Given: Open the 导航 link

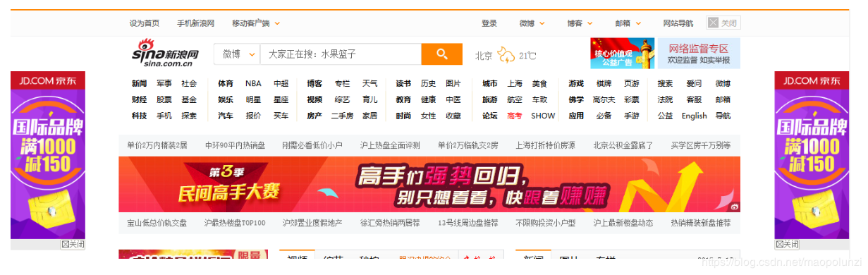Looking at the screenshot, I should pos(723,116).
